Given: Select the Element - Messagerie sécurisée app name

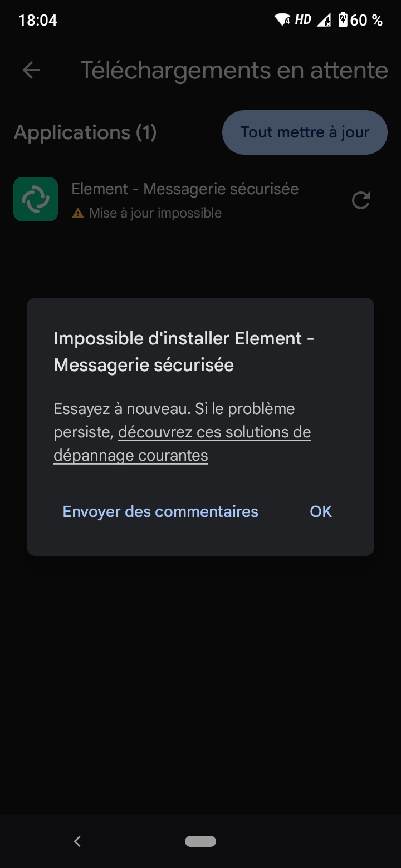Looking at the screenshot, I should [x=185, y=189].
